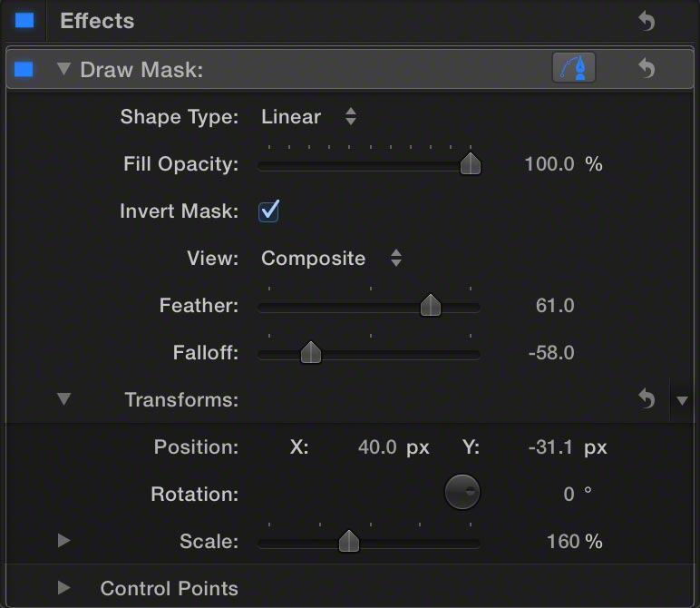Expand the Control Points section
This screenshot has height=608, width=700.
[63, 588]
